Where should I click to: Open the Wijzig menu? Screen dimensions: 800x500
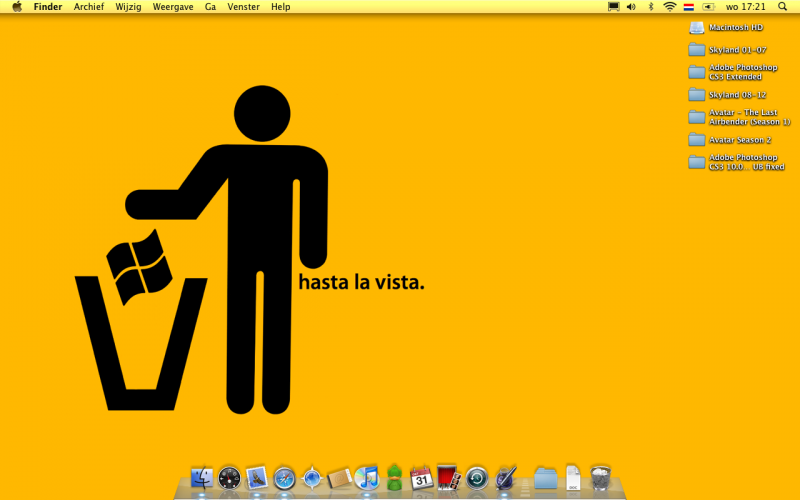coord(128,7)
